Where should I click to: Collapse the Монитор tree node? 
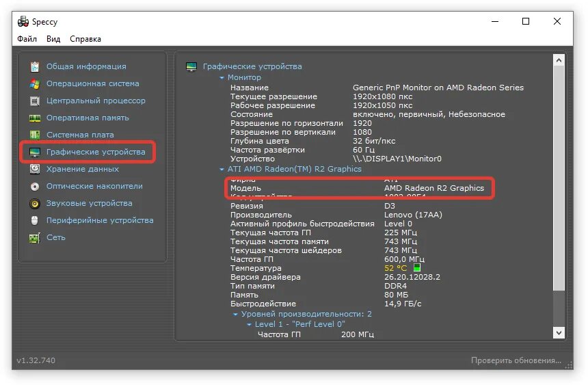point(222,78)
